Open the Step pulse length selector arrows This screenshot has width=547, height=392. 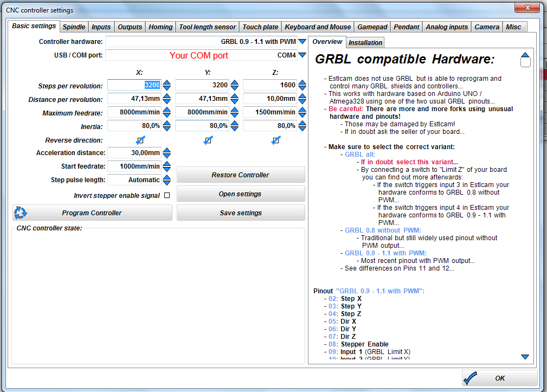point(167,180)
